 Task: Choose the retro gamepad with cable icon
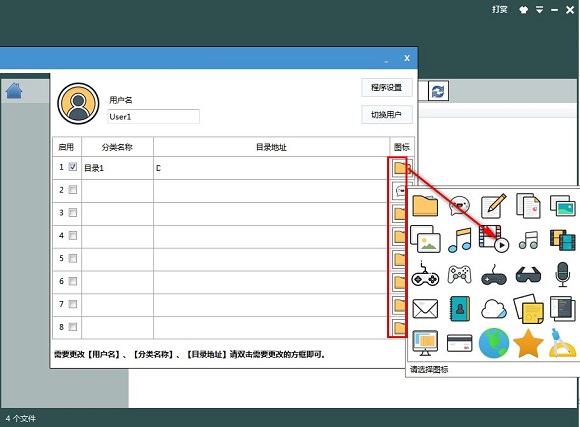[x=425, y=274]
